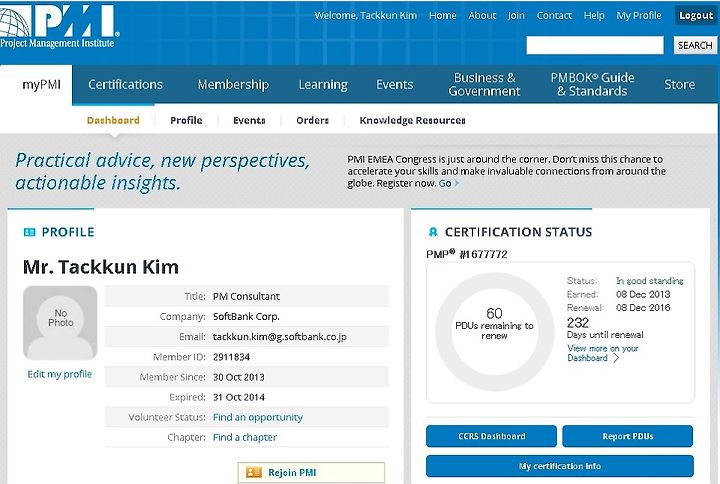Viewport: 720px width, 484px height.
Task: Select the Dashboard sub-tab
Action: 113,120
